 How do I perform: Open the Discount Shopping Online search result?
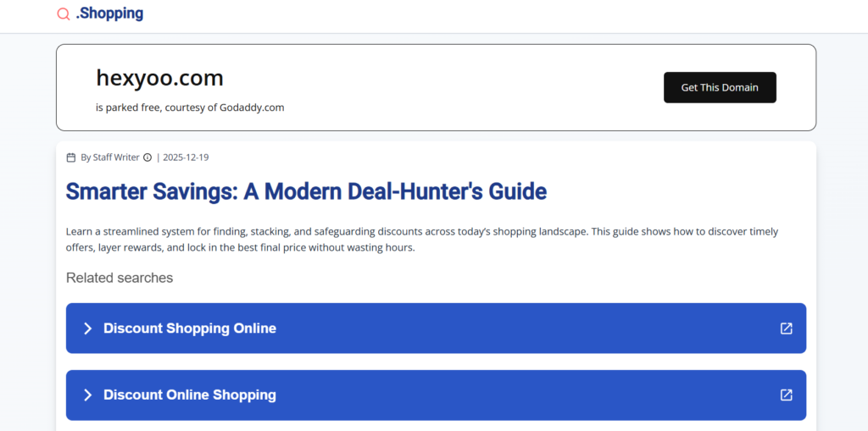[x=190, y=329]
